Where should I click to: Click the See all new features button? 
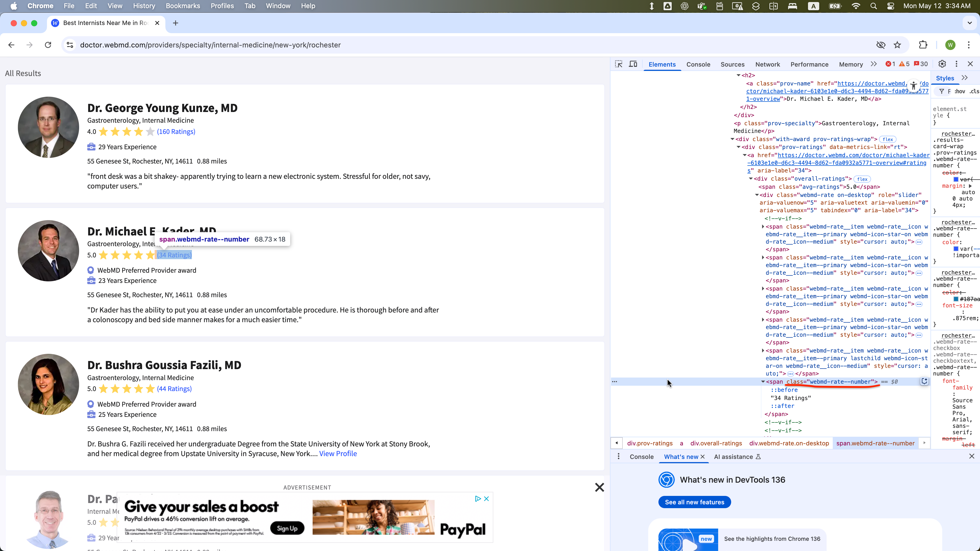[694, 502]
